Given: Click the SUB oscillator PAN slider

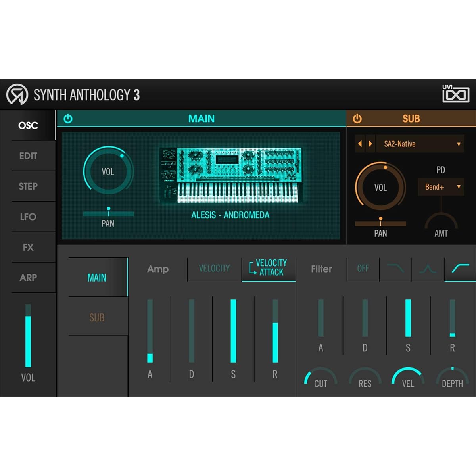Looking at the screenshot, I should pyautogui.click(x=380, y=223).
